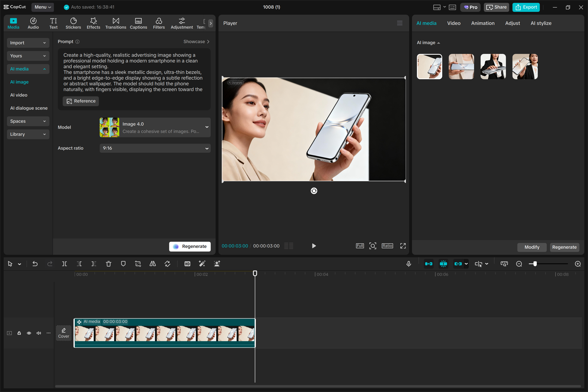Image resolution: width=588 pixels, height=392 pixels.
Task: Open the Model selection dropdown
Action: tap(155, 127)
